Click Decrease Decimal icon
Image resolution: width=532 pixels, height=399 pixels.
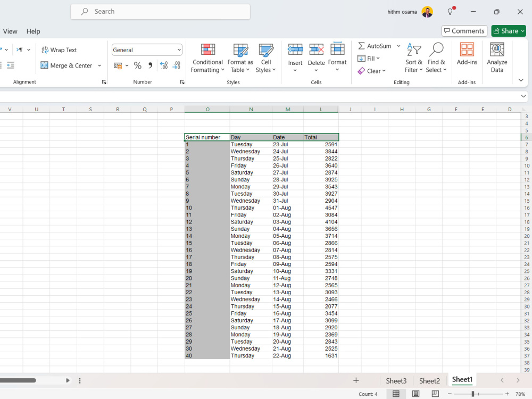tap(177, 65)
